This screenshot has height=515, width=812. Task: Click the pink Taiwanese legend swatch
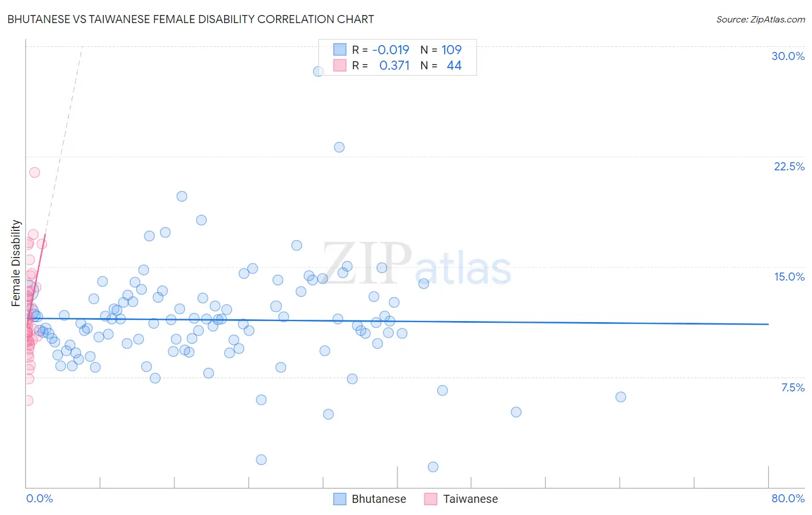[x=431, y=499]
